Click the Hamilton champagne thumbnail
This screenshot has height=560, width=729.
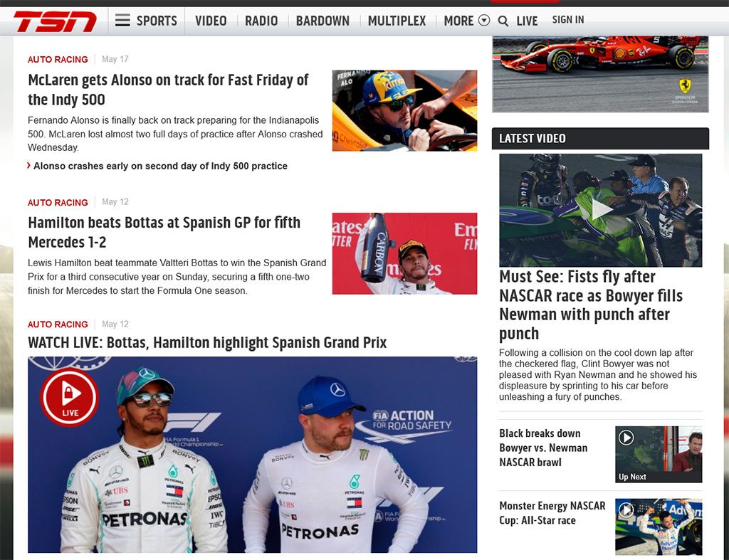[x=404, y=254]
